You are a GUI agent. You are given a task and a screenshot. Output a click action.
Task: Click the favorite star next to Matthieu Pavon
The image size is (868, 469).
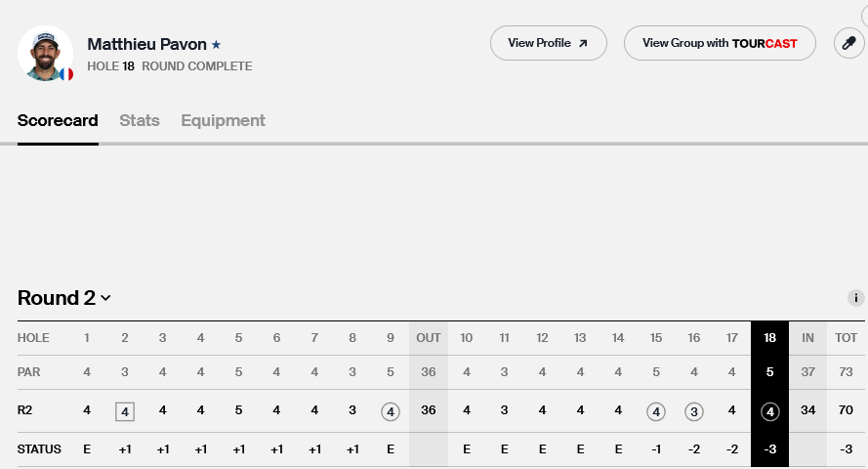pos(217,44)
